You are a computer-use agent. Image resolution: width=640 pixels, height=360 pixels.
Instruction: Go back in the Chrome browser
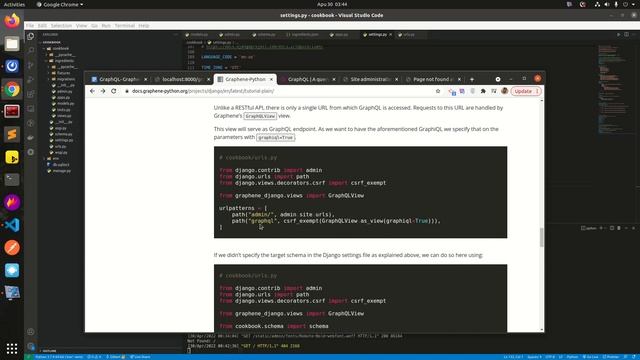click(92, 91)
